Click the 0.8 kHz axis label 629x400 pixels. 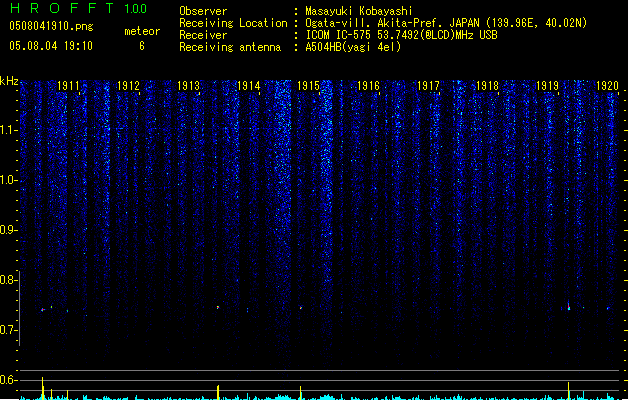click(x=8, y=280)
